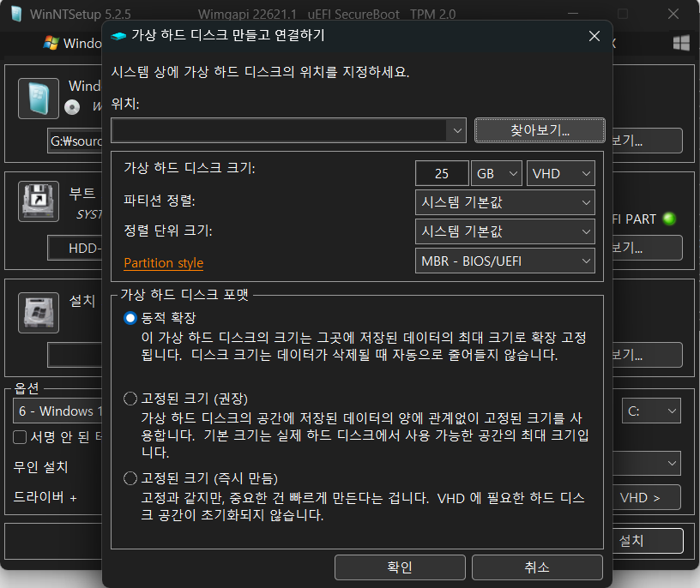Screen dimensions: 700x588
Task: Toggle the 서명 안 된 checkbox in the main window
Action: click(x=20, y=437)
